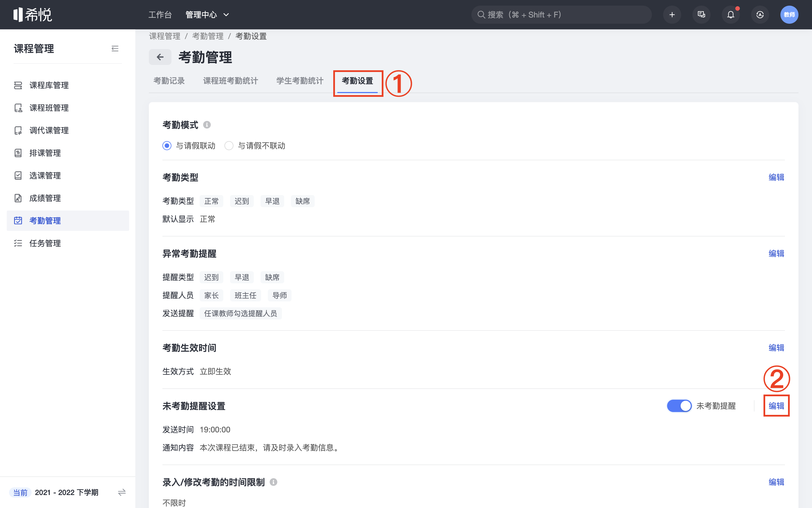
Task: Click the plus create icon in header
Action: [672, 15]
